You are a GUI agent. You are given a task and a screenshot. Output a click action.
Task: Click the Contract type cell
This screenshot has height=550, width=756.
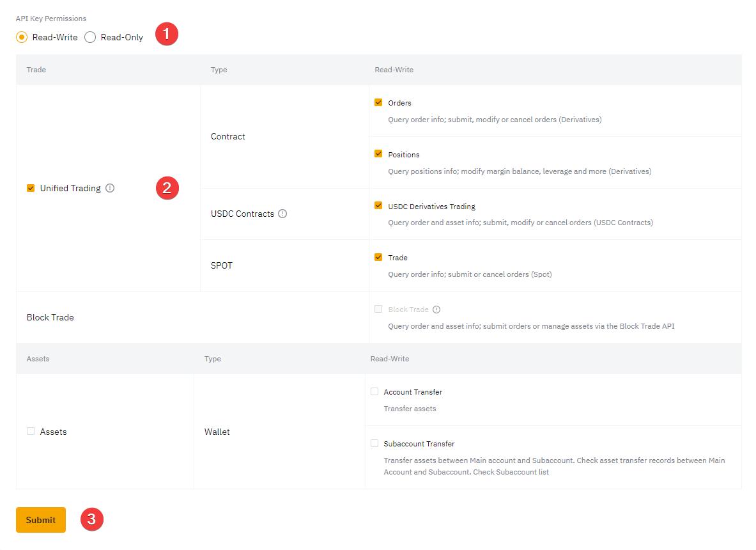228,136
